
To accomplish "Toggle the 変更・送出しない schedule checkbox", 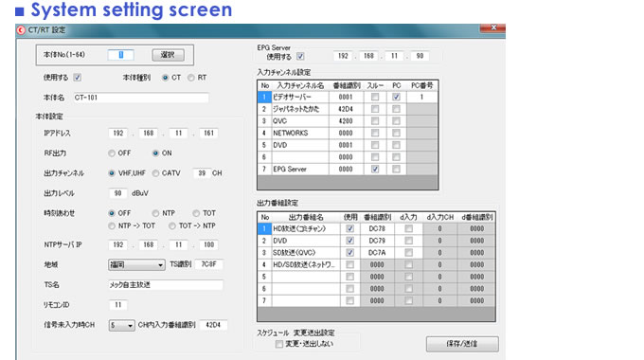I will (279, 344).
